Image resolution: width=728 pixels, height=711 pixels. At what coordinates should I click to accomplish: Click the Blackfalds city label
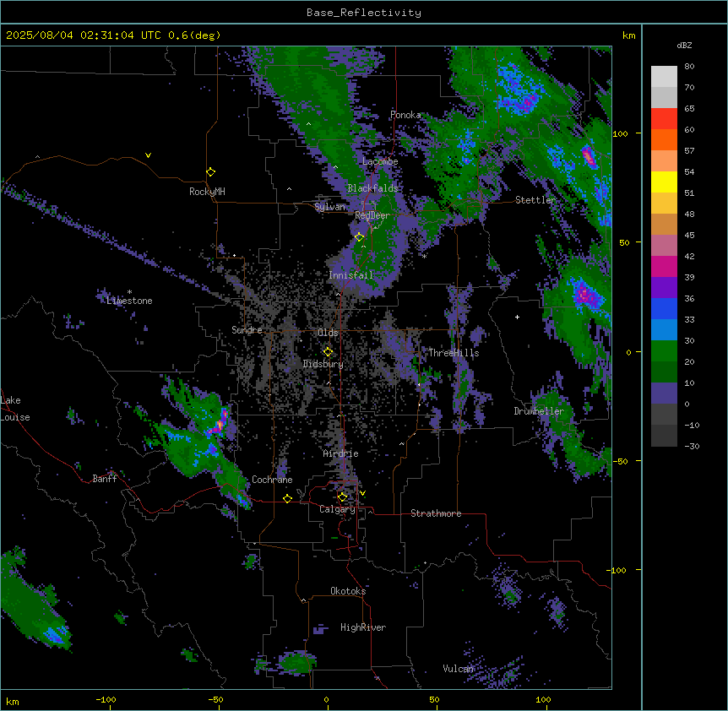point(372,188)
